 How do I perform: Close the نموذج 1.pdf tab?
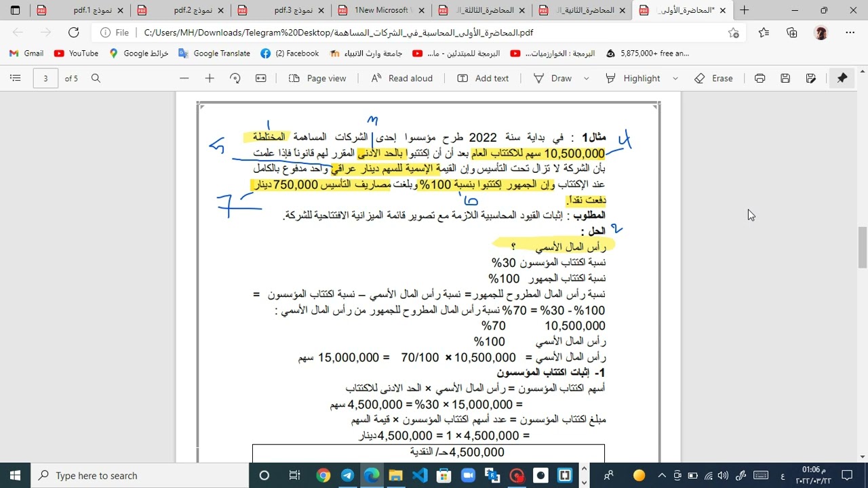pos(121,10)
